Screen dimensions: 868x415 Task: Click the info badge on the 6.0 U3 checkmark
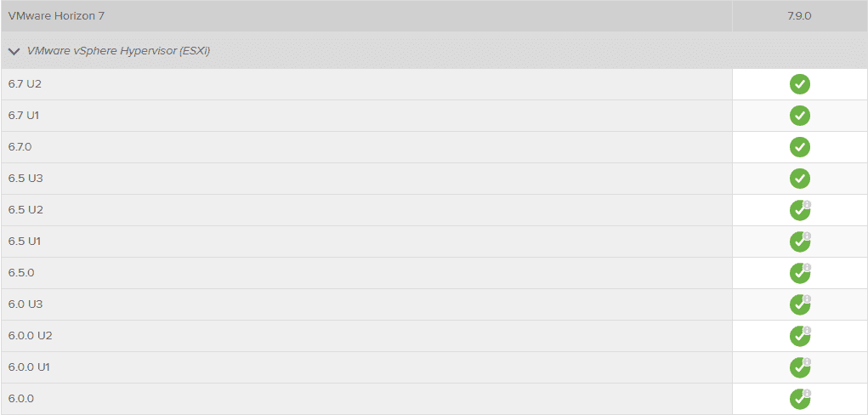(807, 298)
